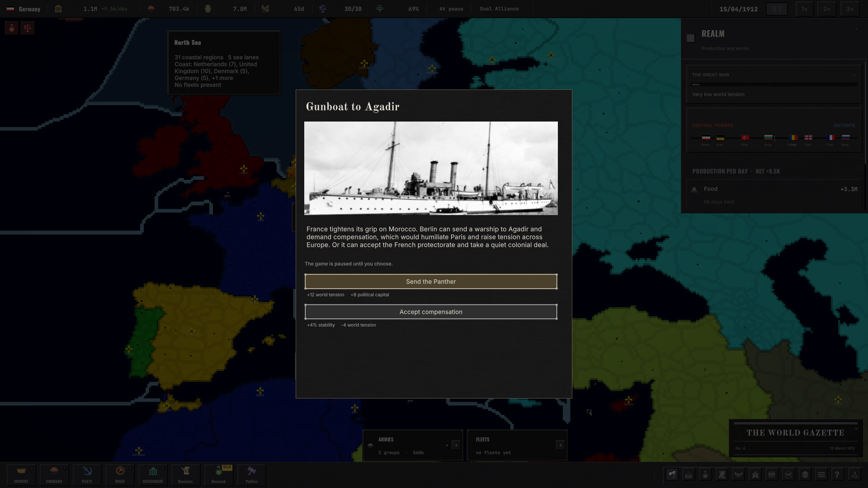Toggle the pause button next to date

[x=777, y=9]
